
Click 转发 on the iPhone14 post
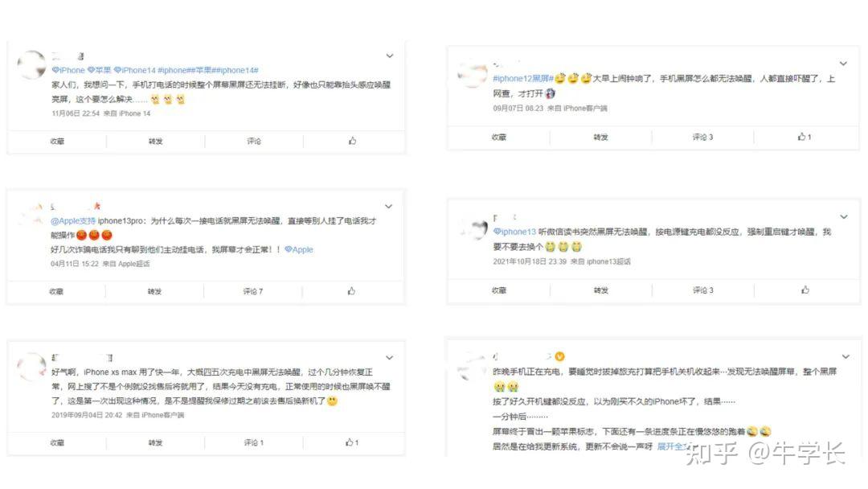pyautogui.click(x=156, y=142)
